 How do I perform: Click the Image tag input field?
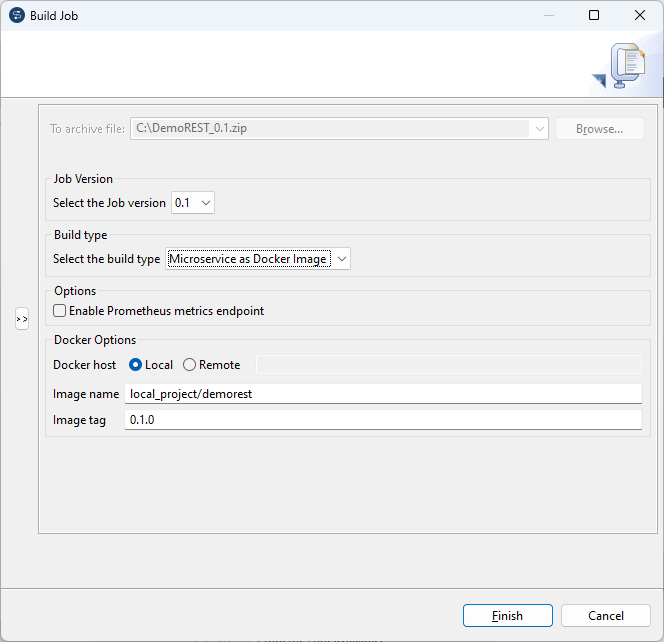pos(383,421)
